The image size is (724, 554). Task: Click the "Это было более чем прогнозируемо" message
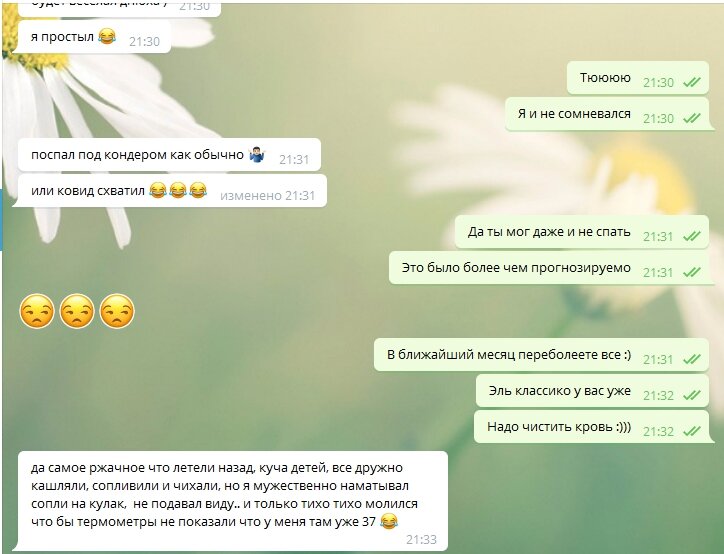click(x=549, y=268)
